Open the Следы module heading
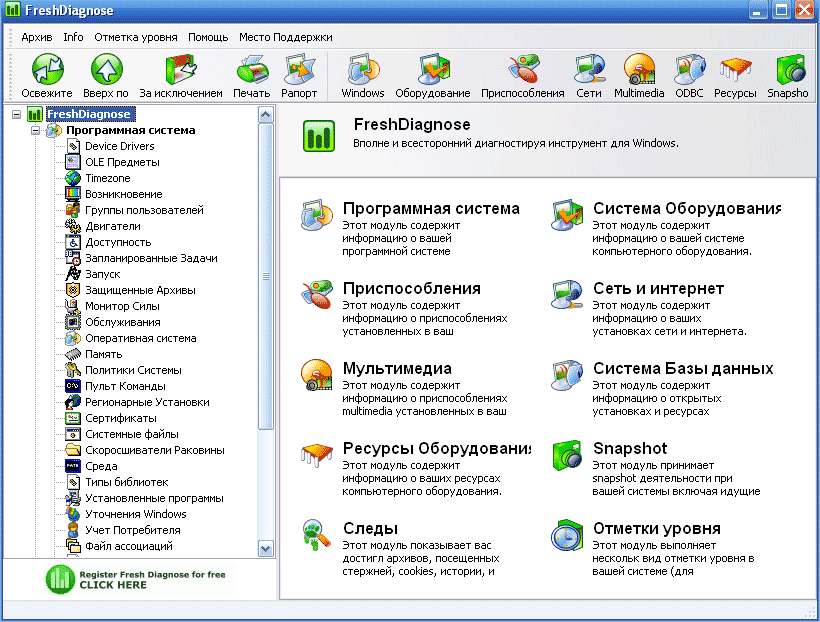This screenshot has height=622, width=820. coord(370,528)
